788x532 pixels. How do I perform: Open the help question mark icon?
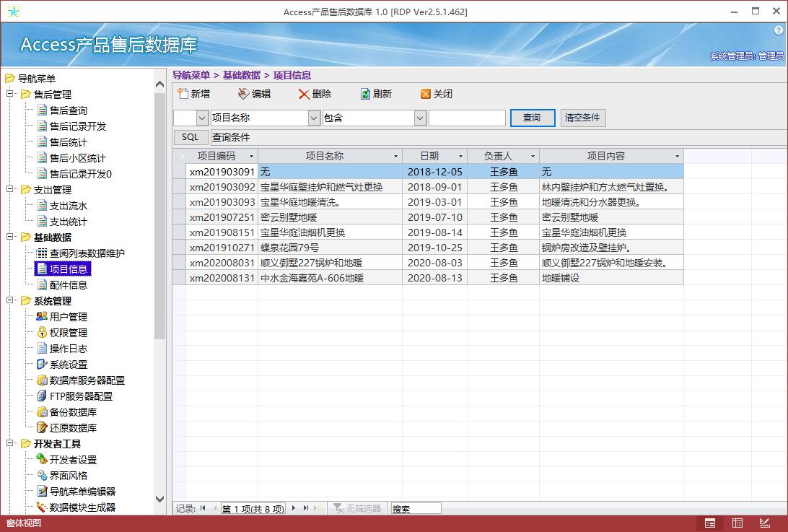click(779, 30)
